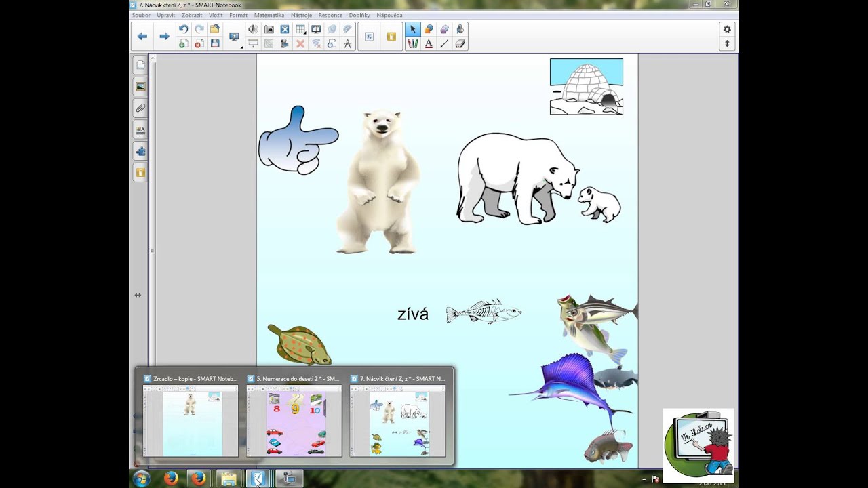The height and width of the screenshot is (488, 868).
Task: Delete the current page icon
Action: point(199,43)
